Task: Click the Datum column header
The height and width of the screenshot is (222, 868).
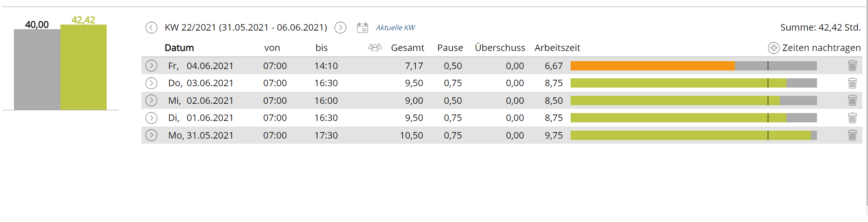Action: click(x=179, y=48)
